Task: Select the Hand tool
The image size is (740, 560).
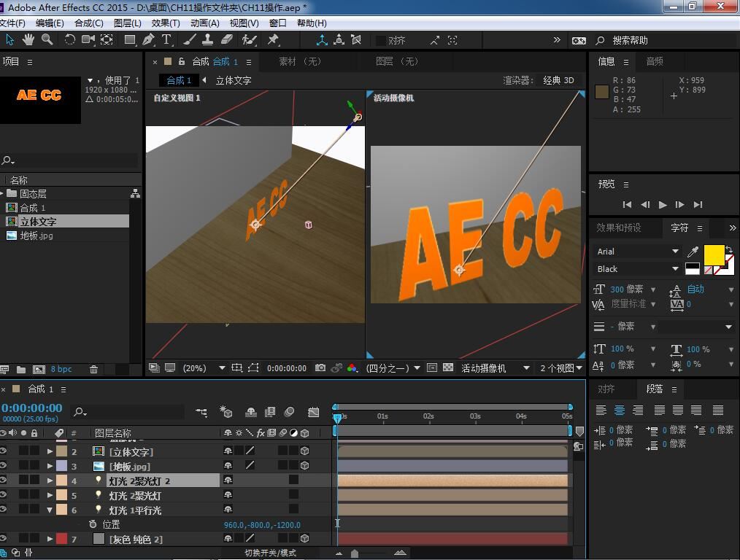Action: pyautogui.click(x=28, y=39)
